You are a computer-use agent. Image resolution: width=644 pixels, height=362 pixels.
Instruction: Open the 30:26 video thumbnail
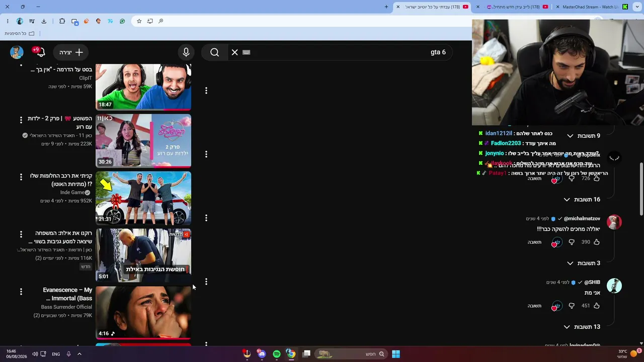143,141
